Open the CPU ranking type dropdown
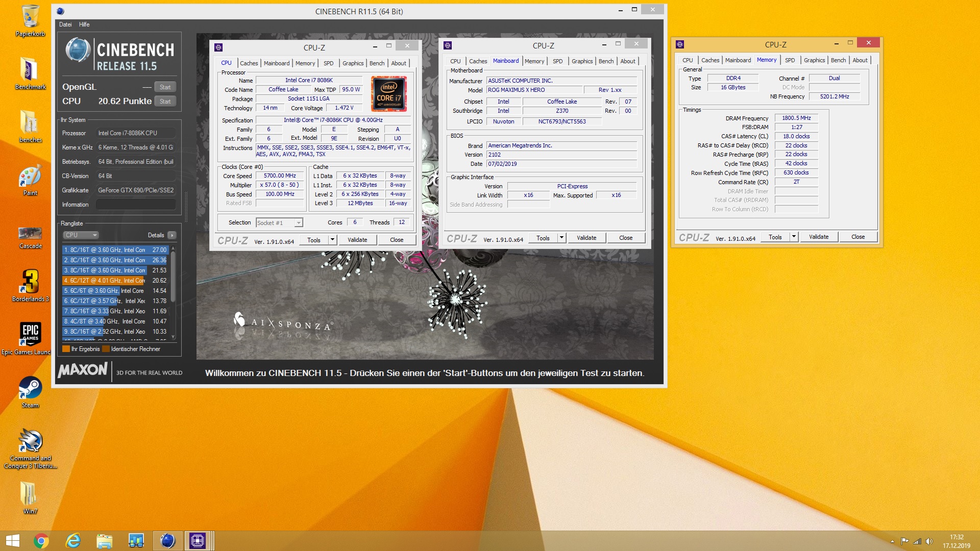The image size is (980, 551). (81, 235)
